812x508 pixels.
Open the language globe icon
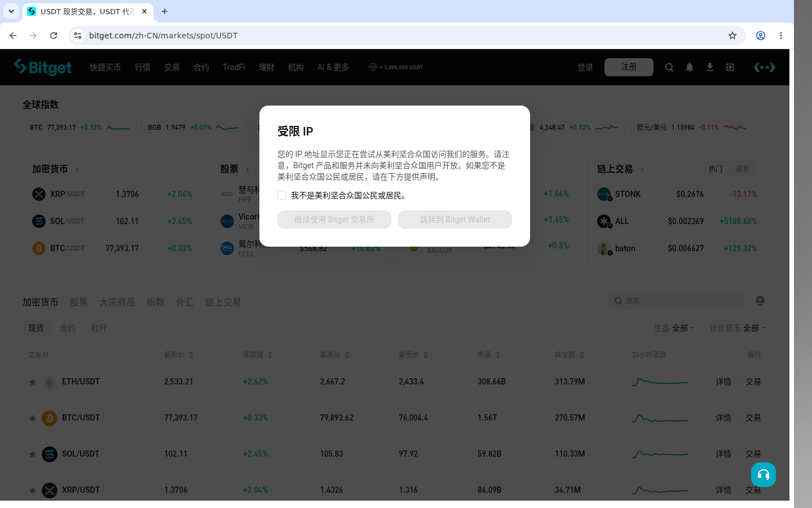tap(730, 67)
